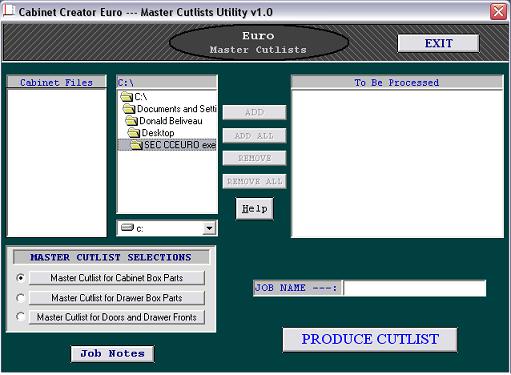Click the C:\ path label header

tap(167, 82)
